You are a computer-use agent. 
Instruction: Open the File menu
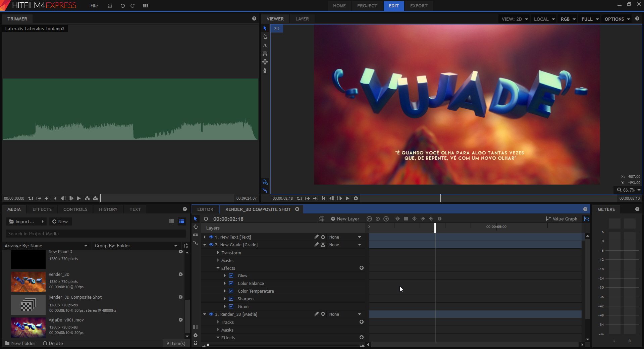point(94,6)
